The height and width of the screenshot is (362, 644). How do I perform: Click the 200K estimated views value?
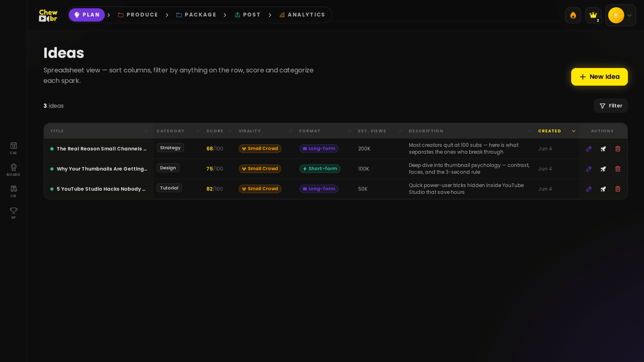coord(364,149)
